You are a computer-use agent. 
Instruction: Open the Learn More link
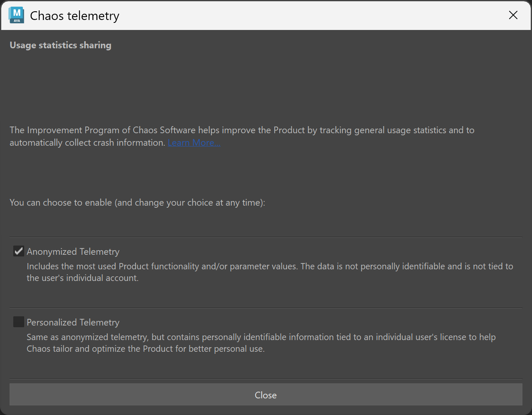pyautogui.click(x=194, y=142)
